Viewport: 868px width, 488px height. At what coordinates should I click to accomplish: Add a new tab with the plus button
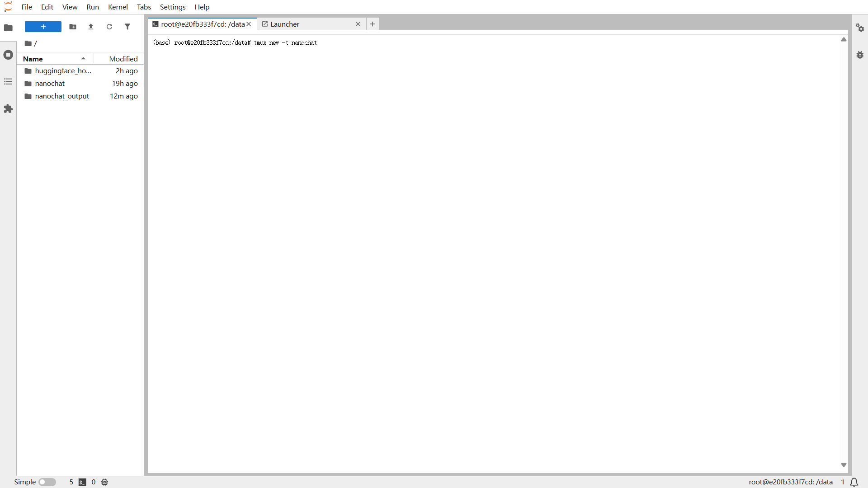pos(373,24)
